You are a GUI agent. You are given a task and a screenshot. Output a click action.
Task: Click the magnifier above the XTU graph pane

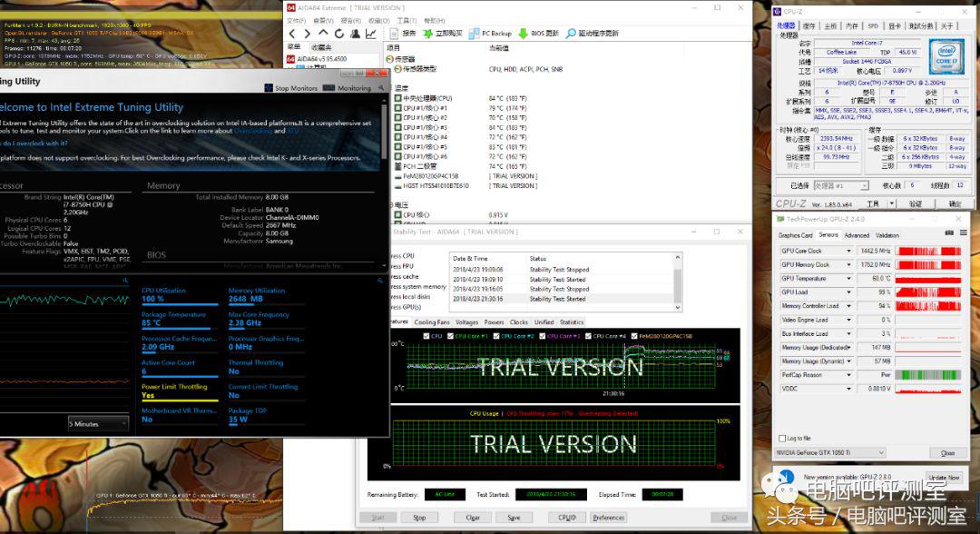(125, 281)
